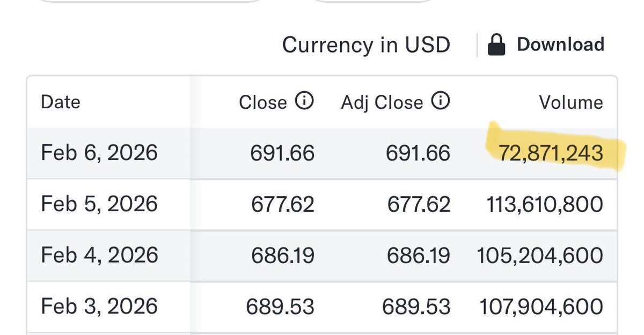The height and width of the screenshot is (335, 644).
Task: Click the volume value 107,904,600
Action: pyautogui.click(x=540, y=306)
